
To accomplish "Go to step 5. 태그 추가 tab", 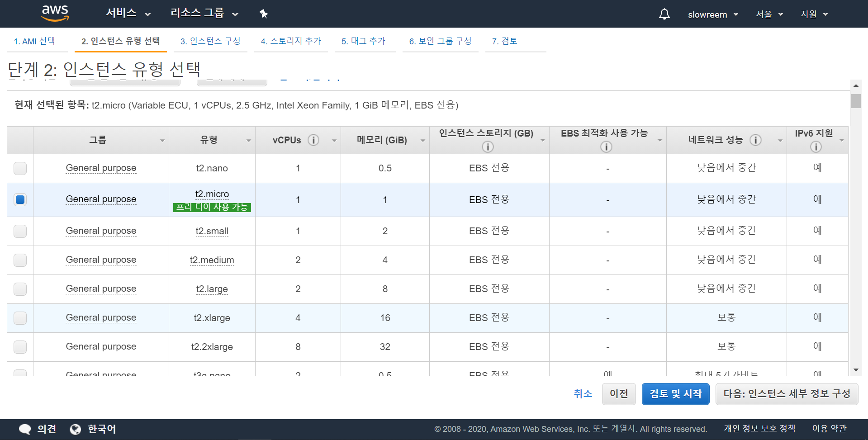I will point(363,41).
